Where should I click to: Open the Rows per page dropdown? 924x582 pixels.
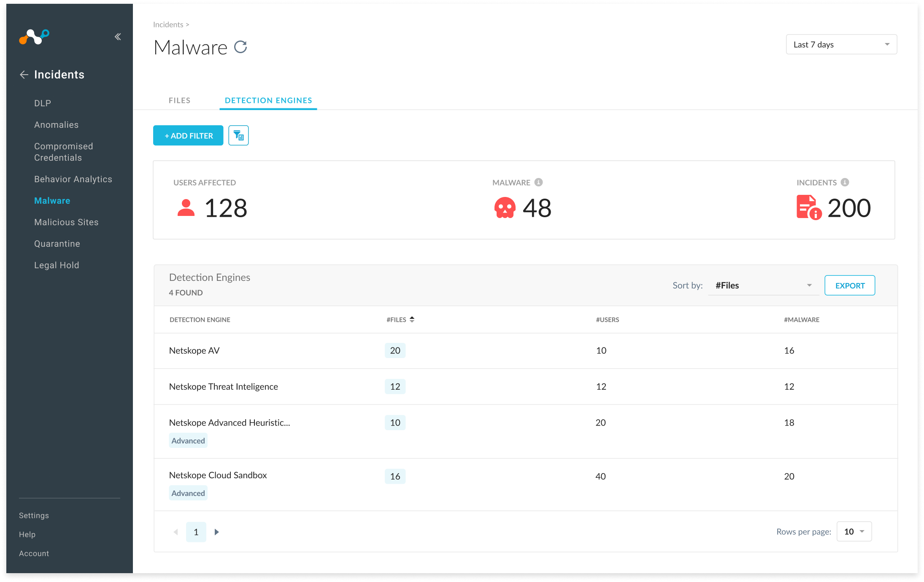tap(854, 531)
